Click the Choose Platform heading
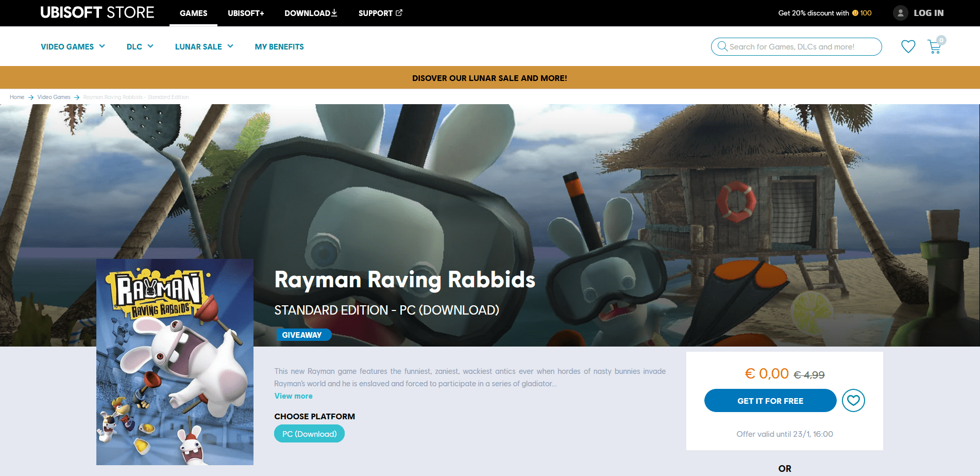This screenshot has height=476, width=980. point(315,417)
